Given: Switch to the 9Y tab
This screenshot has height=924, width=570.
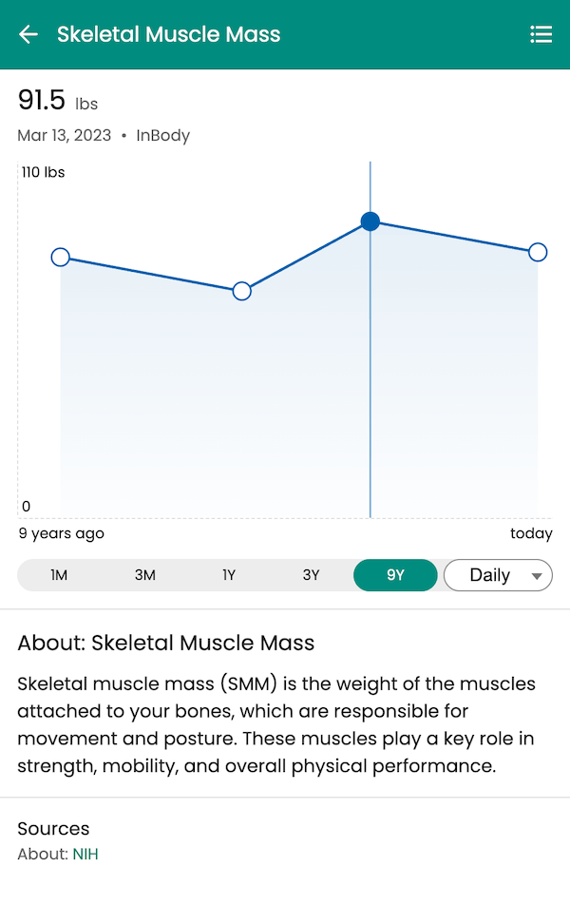Looking at the screenshot, I should (x=395, y=575).
